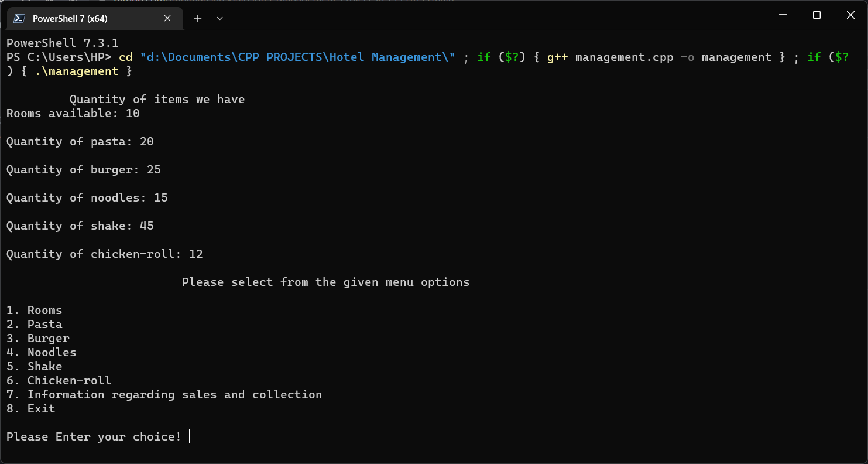Click the dropdown arrow next to the plus button

point(219,18)
